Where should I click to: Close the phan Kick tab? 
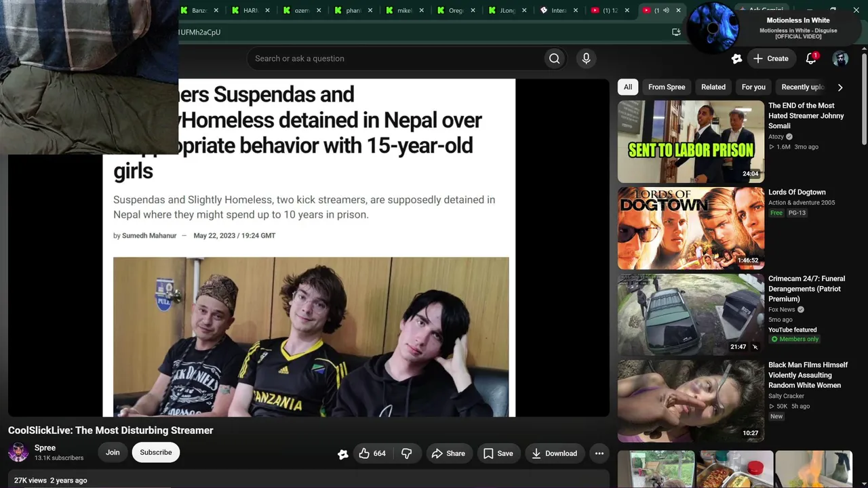click(x=370, y=10)
